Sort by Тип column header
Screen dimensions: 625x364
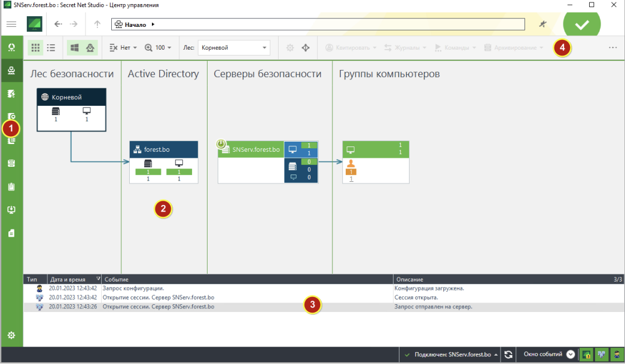pos(35,279)
